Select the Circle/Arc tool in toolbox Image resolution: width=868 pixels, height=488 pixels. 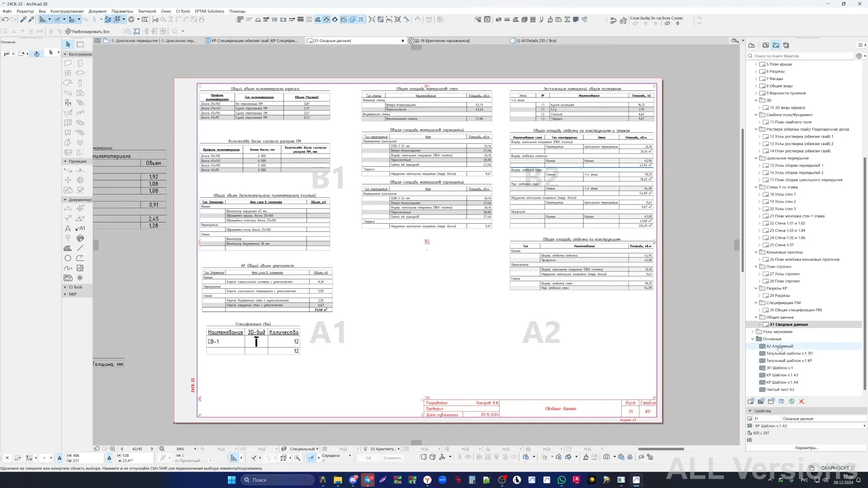(68, 258)
